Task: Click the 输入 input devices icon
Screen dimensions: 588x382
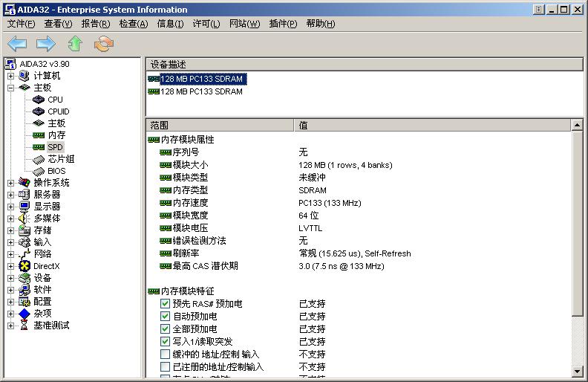Action: (24, 242)
